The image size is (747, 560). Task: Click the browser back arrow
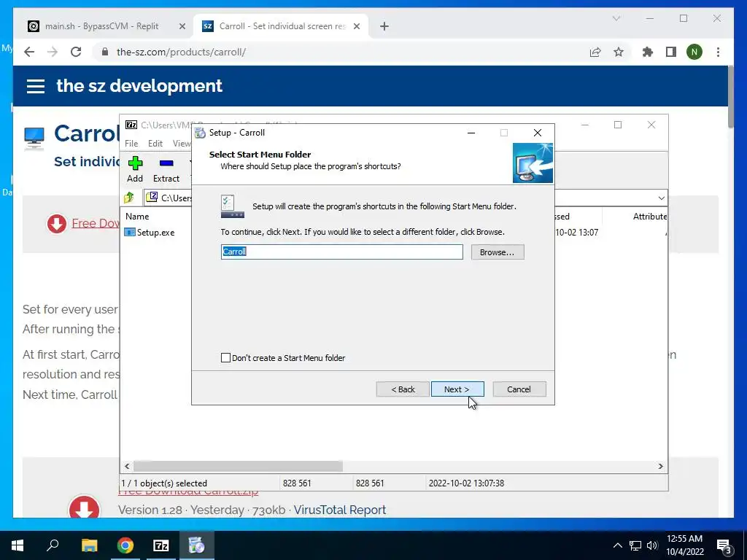(x=29, y=52)
